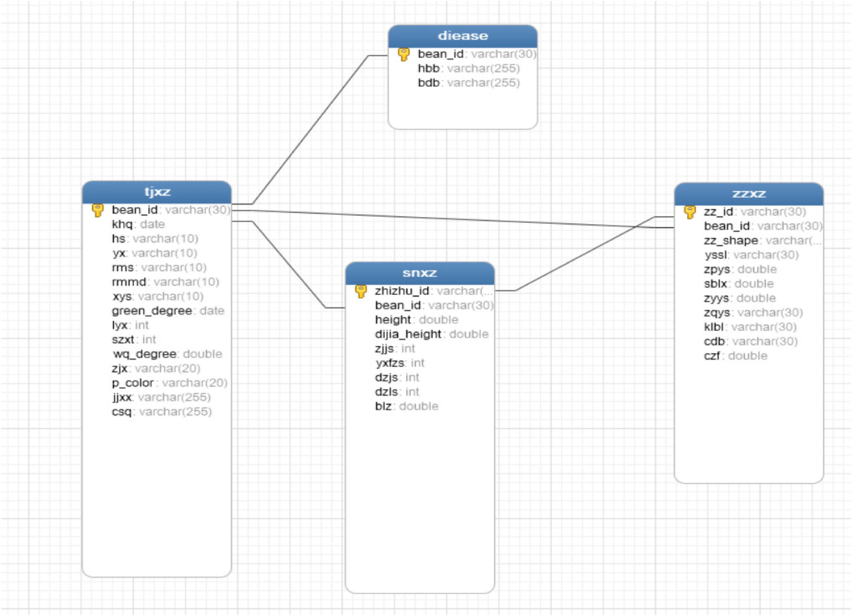Image resolution: width=852 pixels, height=616 pixels.
Task: Click the primary key icon in zzxz table
Action: coord(690,212)
